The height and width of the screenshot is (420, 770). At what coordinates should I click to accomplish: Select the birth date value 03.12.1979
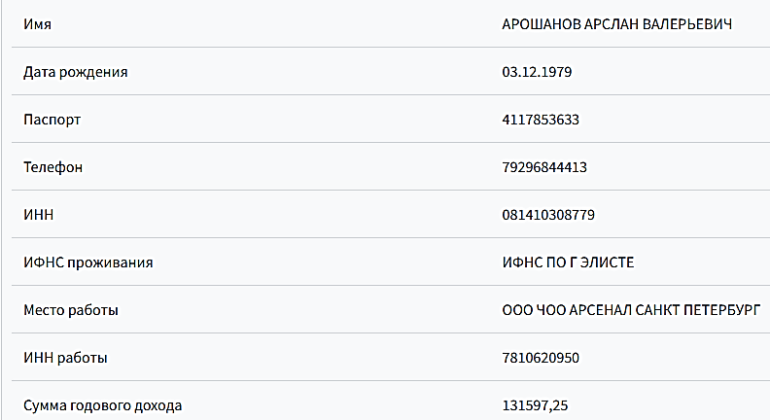click(536, 72)
